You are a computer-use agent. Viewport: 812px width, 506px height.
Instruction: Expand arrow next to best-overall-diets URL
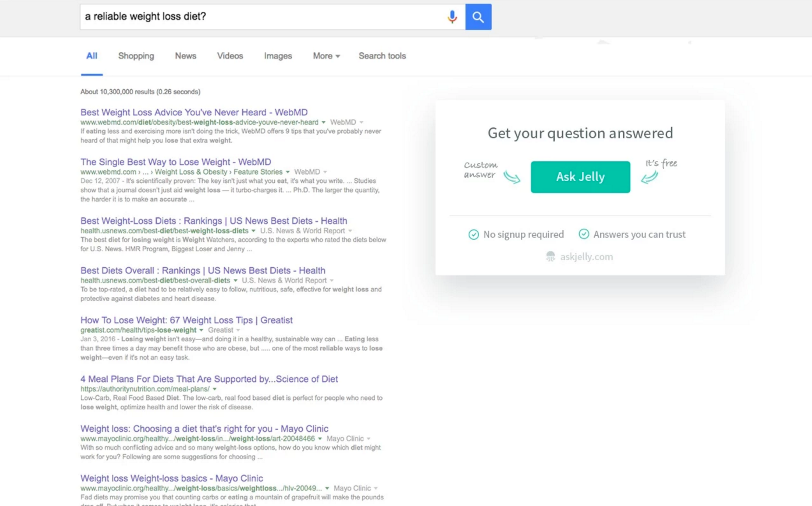(x=235, y=280)
